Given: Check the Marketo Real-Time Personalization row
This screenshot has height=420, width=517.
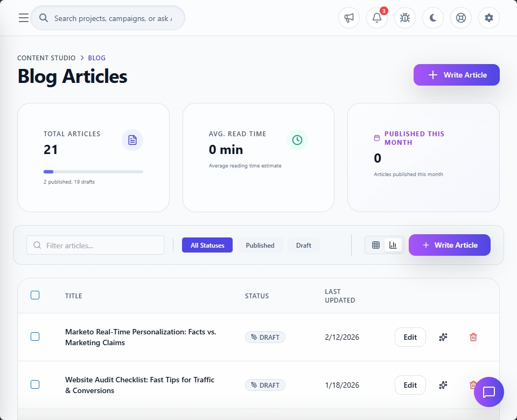Looking at the screenshot, I should coord(35,337).
